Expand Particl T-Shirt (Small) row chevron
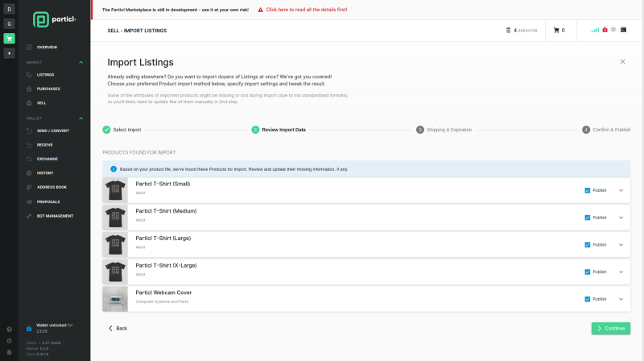The image size is (644, 361). (x=621, y=190)
